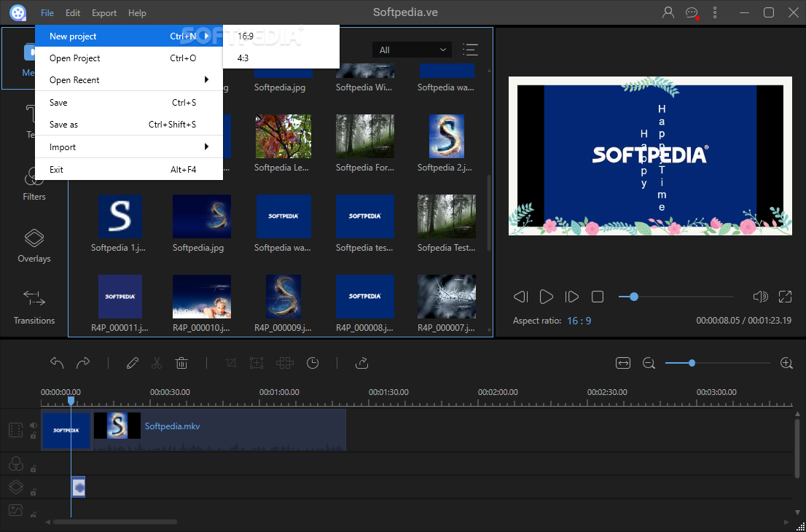Open the Overlays panel in the sidebar
Screen dimensions: 806x532
tap(34, 246)
